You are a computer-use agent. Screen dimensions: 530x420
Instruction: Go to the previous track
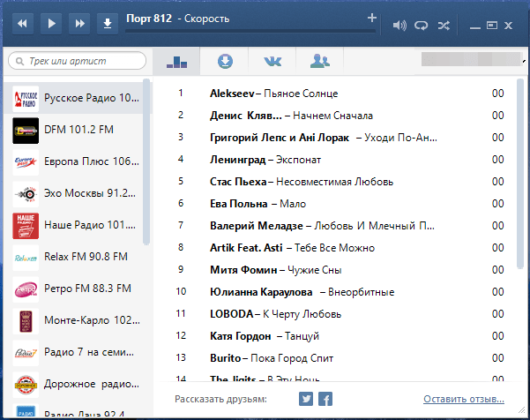coord(23,24)
